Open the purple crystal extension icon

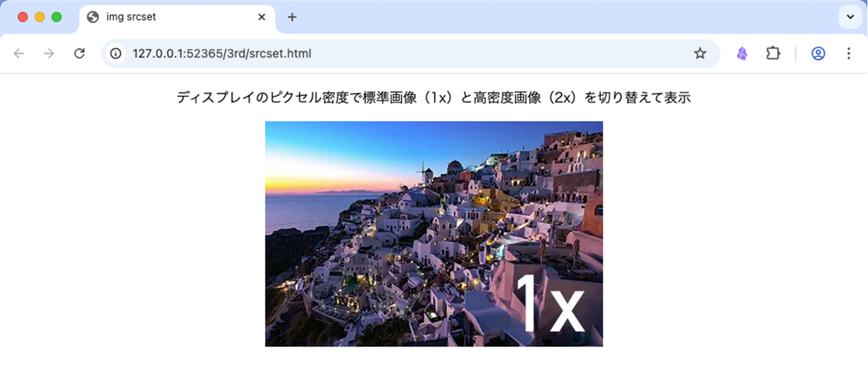click(741, 54)
